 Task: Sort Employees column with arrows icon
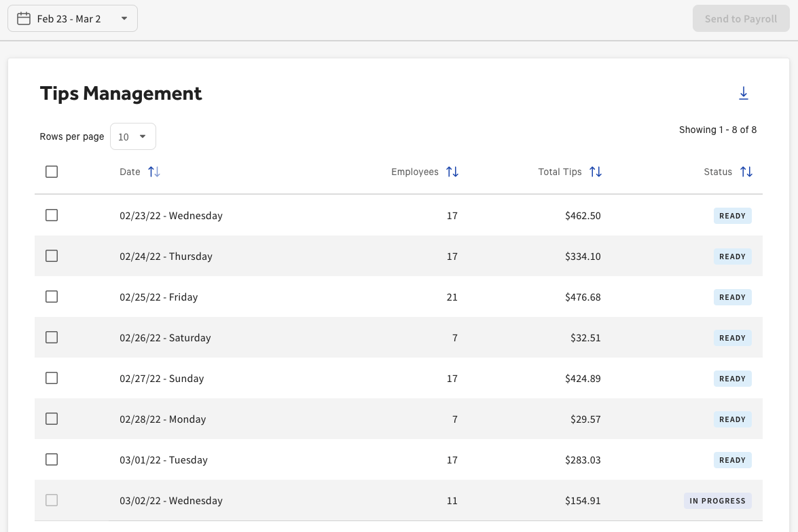(452, 172)
